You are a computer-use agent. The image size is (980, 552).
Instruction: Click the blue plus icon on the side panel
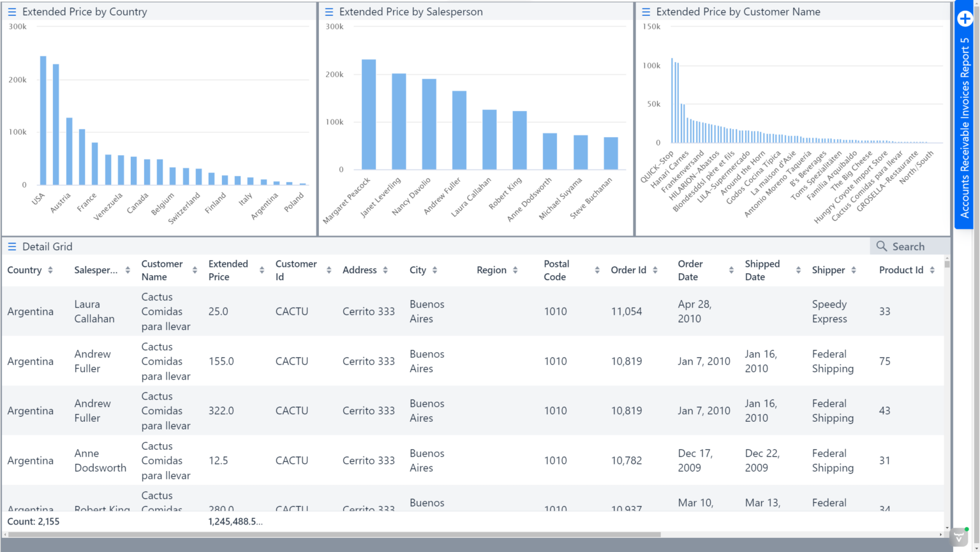click(965, 19)
